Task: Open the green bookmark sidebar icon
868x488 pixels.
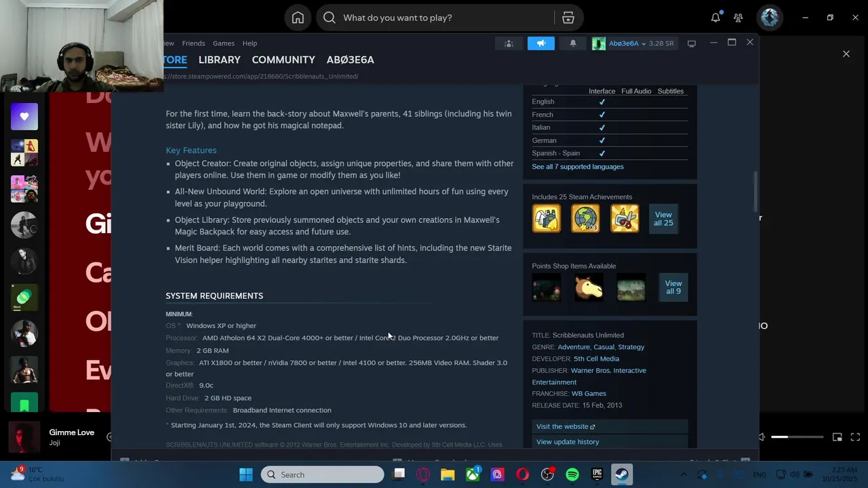Action: pos(24,403)
